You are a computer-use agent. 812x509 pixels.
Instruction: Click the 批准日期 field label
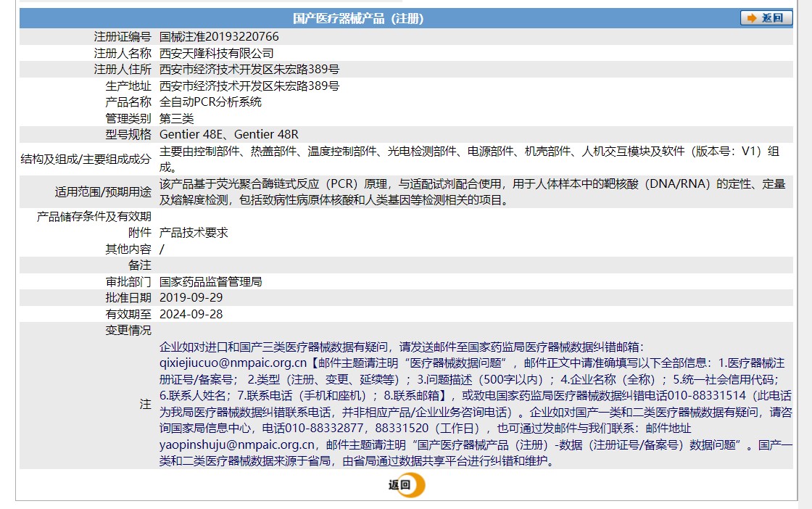coord(128,298)
